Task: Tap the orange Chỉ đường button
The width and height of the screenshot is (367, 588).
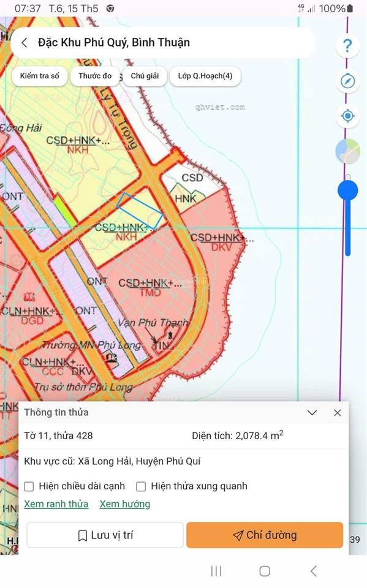Action: [x=265, y=535]
